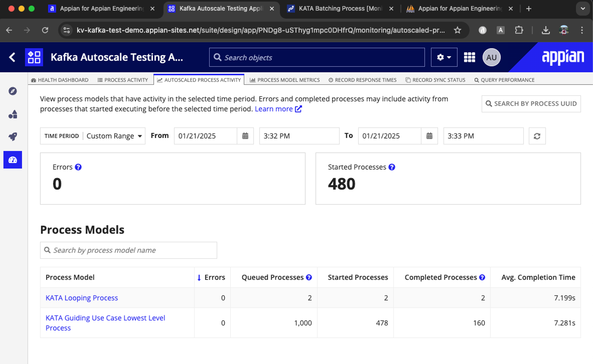Viewport: 593px width, 364px height.
Task: Reload the browser page
Action: tap(45, 30)
